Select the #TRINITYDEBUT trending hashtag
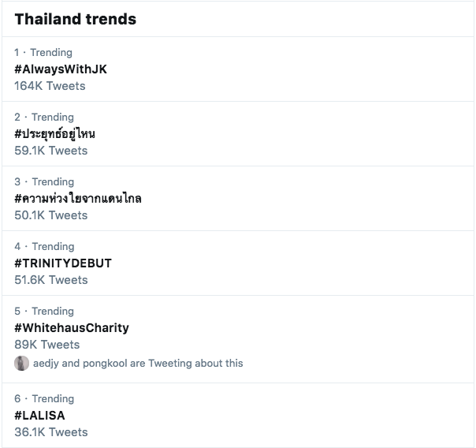 tap(63, 263)
